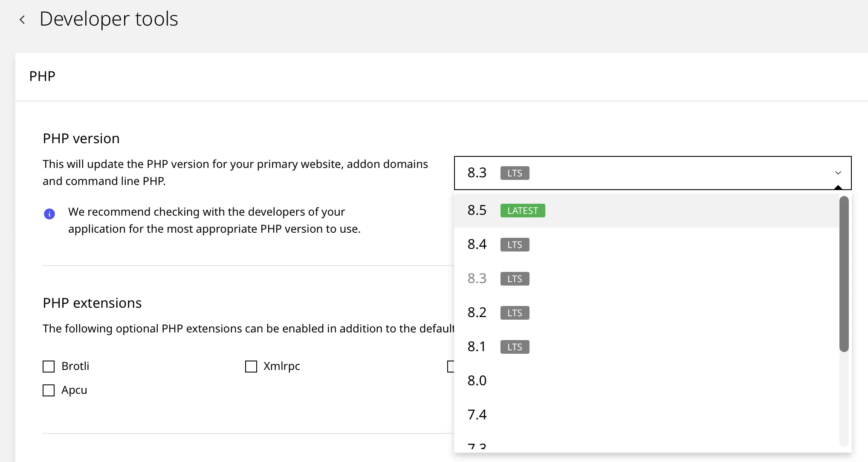Choose PHP version 7.4 in the dropdown
The image size is (868, 462).
click(477, 414)
